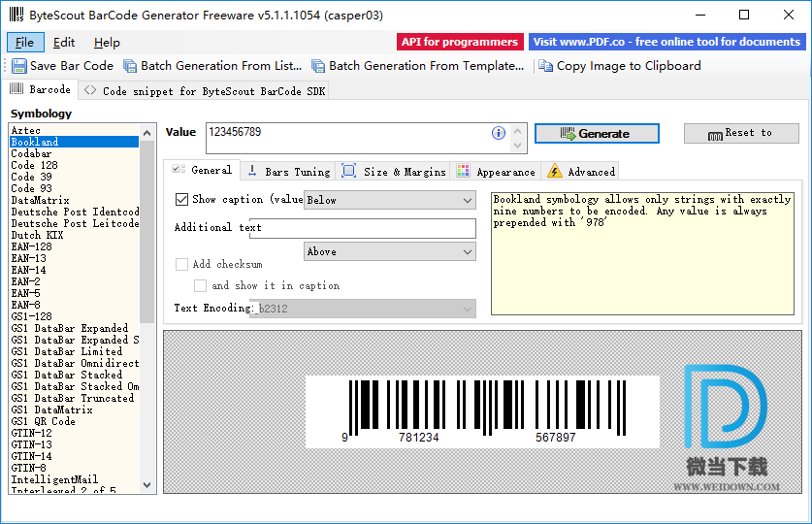Enable the Add checksum checkbox
Viewport: 812px width, 524px height.
click(x=181, y=265)
